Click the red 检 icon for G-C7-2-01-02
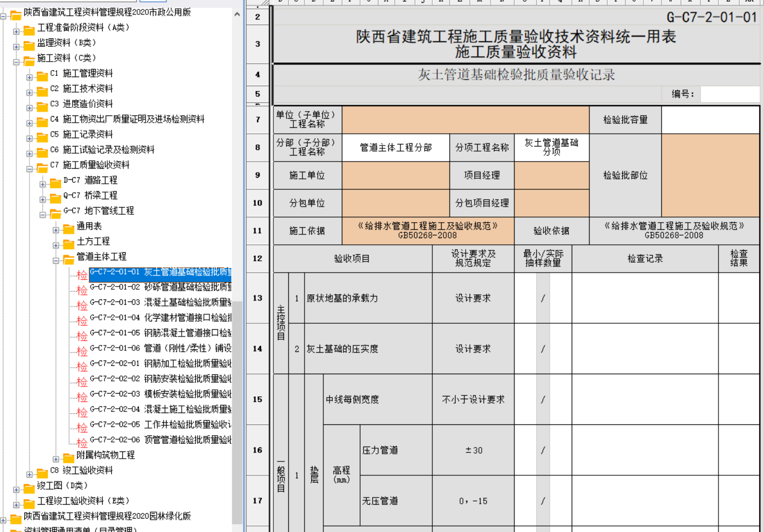 point(82,289)
